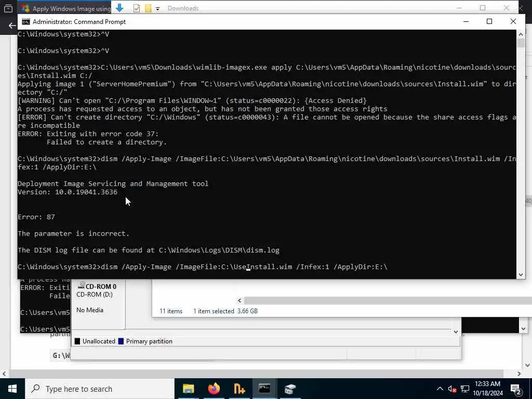
Task: Click the Command Prompt scrollbar up arrow
Action: point(521,34)
